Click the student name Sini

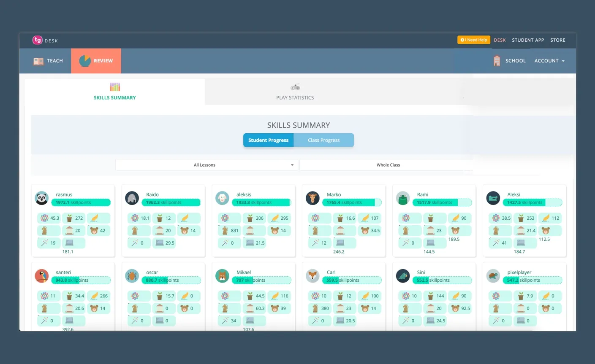pyautogui.click(x=421, y=272)
